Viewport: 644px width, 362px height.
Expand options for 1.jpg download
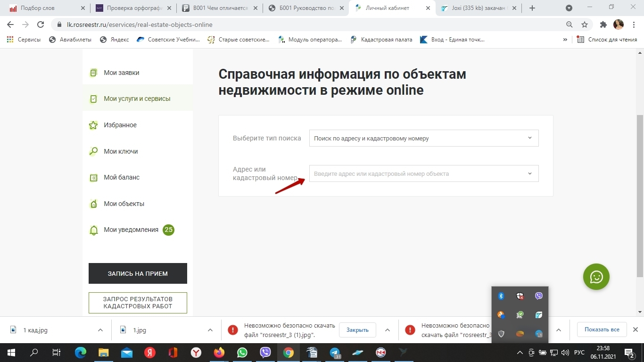click(210, 330)
